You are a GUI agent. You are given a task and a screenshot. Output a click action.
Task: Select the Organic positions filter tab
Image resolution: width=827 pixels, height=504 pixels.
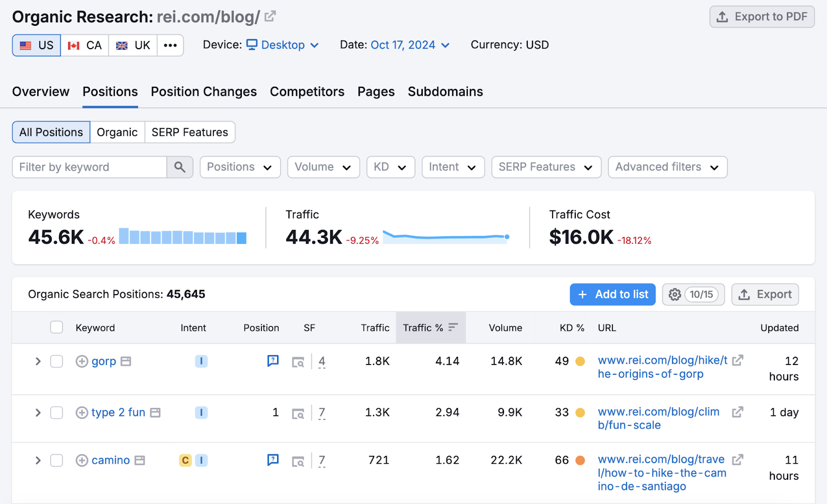117,132
